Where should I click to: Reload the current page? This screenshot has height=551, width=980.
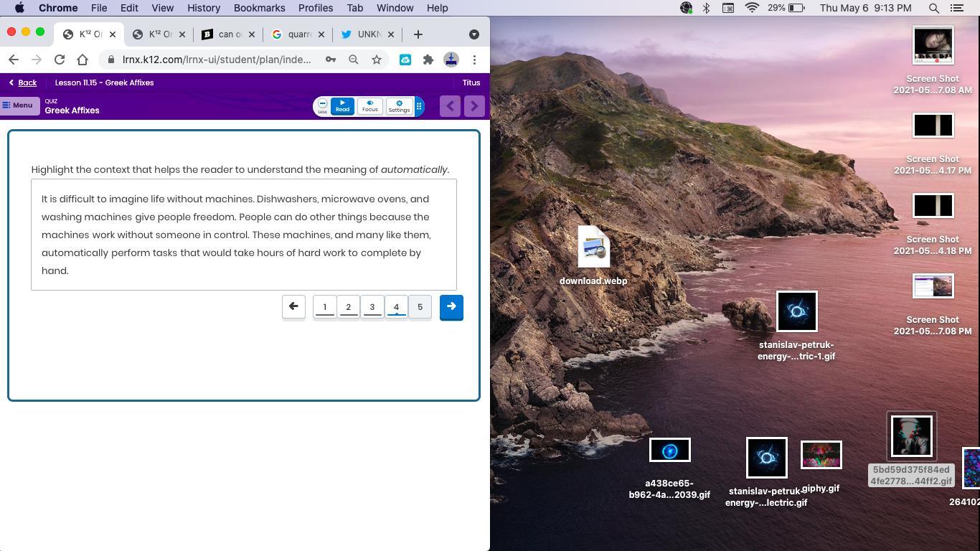60,60
